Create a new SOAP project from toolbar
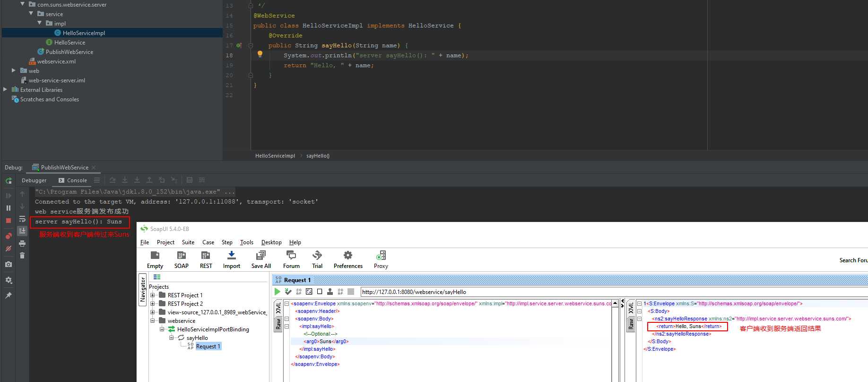Screen dimensions: 868x382 point(182,259)
